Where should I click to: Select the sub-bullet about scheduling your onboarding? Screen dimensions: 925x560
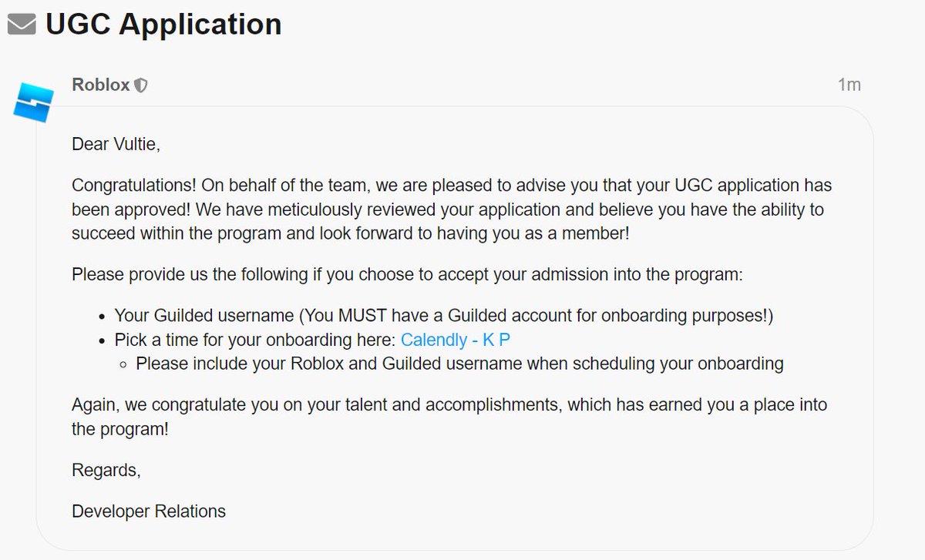point(459,364)
